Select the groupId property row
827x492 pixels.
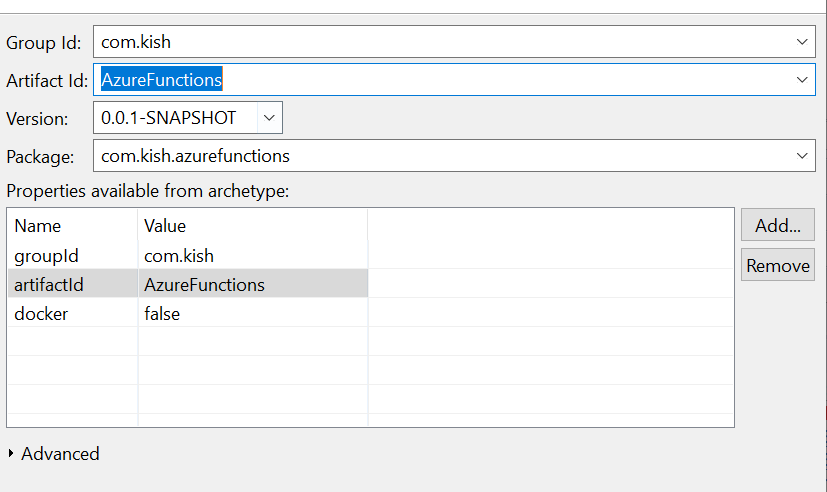tap(46, 255)
